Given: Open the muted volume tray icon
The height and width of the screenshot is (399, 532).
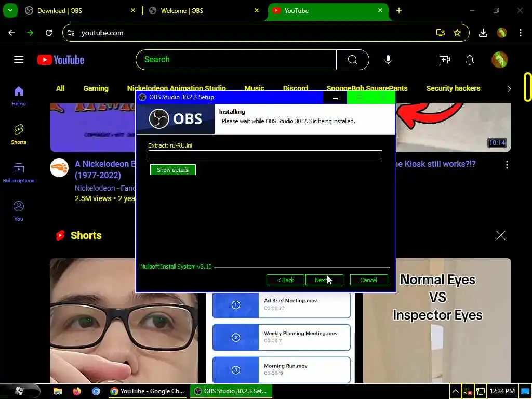Looking at the screenshot, I should coord(468,392).
